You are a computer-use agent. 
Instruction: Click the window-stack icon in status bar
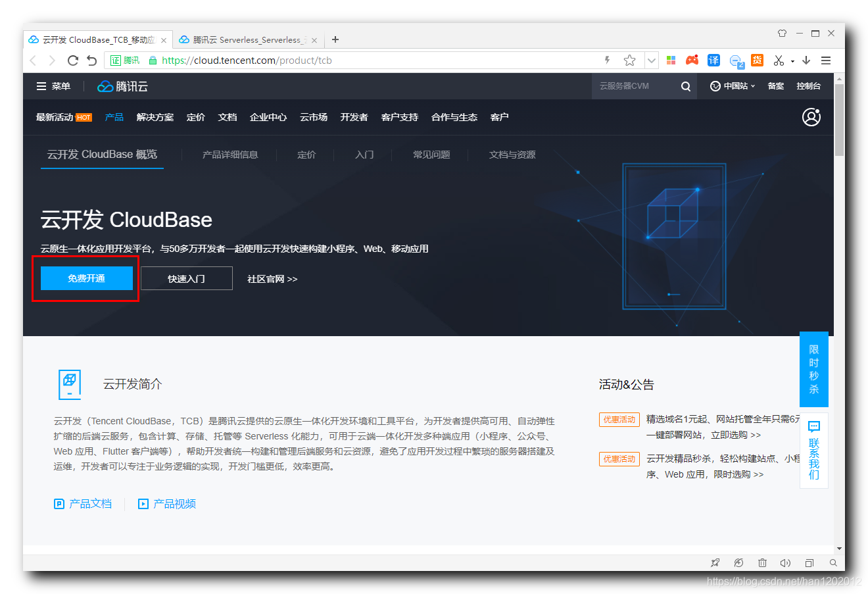[809, 562]
